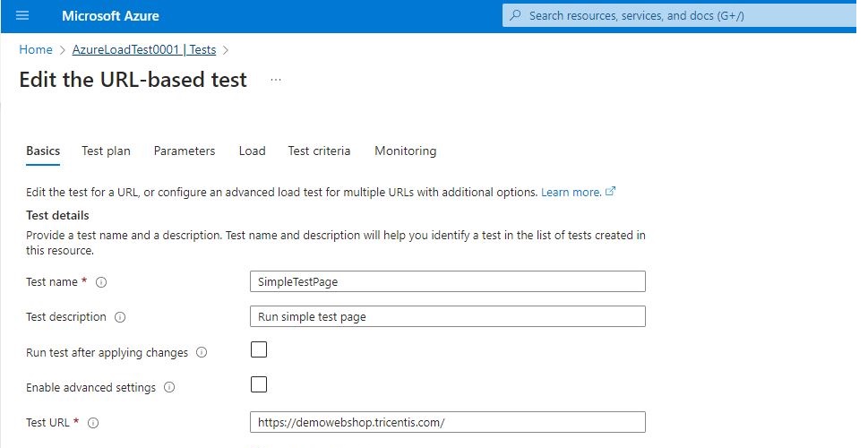The image size is (868, 448).
Task: Click into the Test name field
Action: [x=448, y=281]
